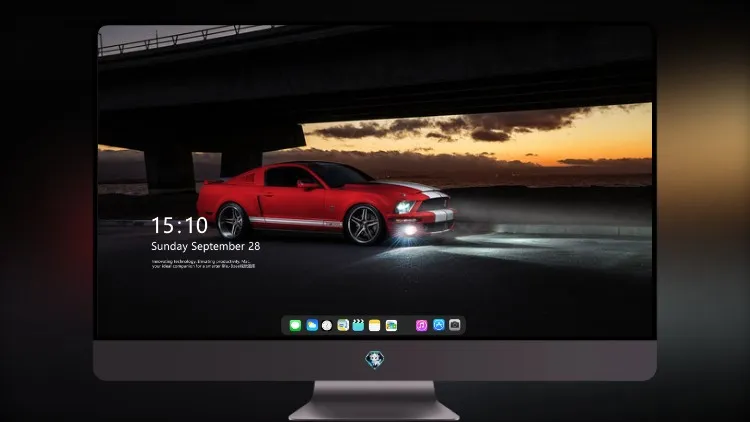Screen dimensions: 750x422
Task: Open the yellow Notes app in the dock
Action: [375, 325]
